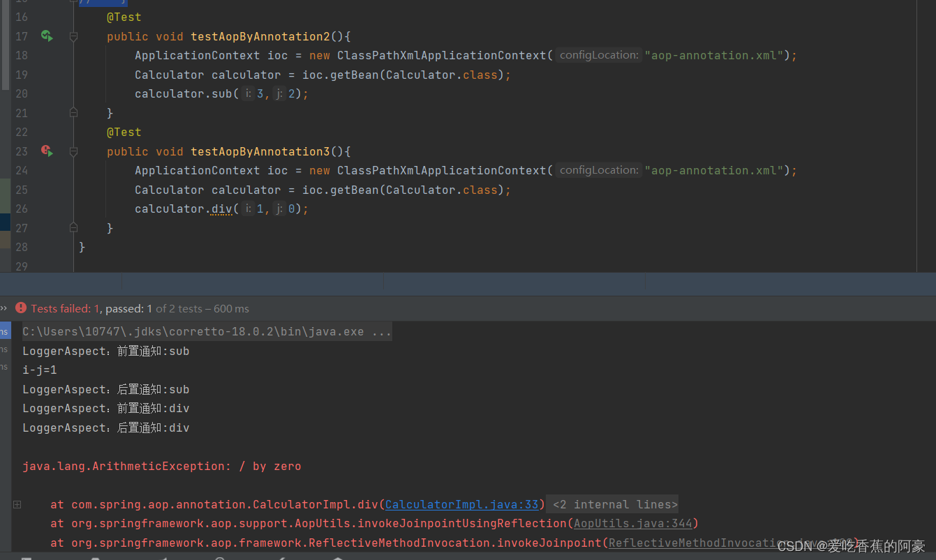Expand the stack trace plus box in console gutter
This screenshot has height=560, width=936.
click(17, 504)
